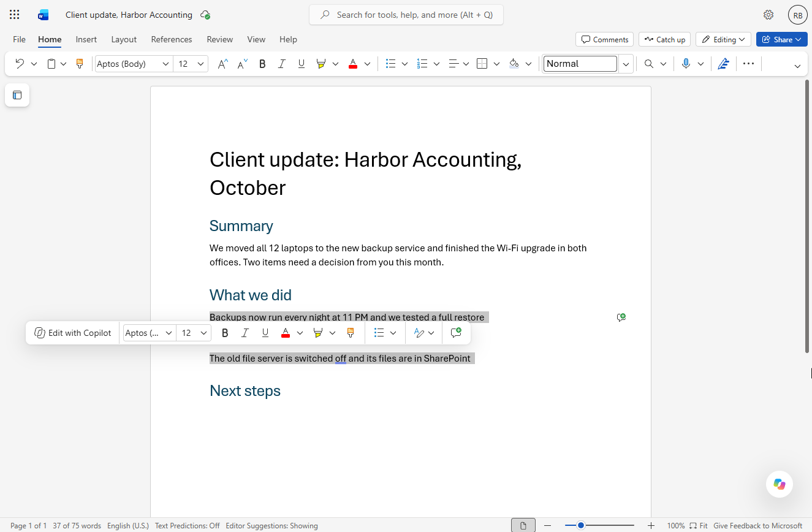Increase font size with grow font icon
This screenshot has width=812, height=532.
223,64
